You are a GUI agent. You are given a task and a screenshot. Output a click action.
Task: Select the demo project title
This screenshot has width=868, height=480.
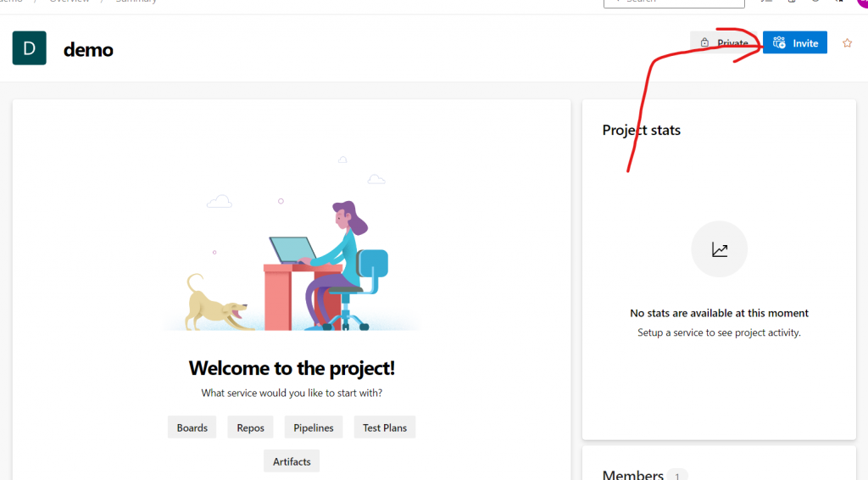(x=88, y=50)
